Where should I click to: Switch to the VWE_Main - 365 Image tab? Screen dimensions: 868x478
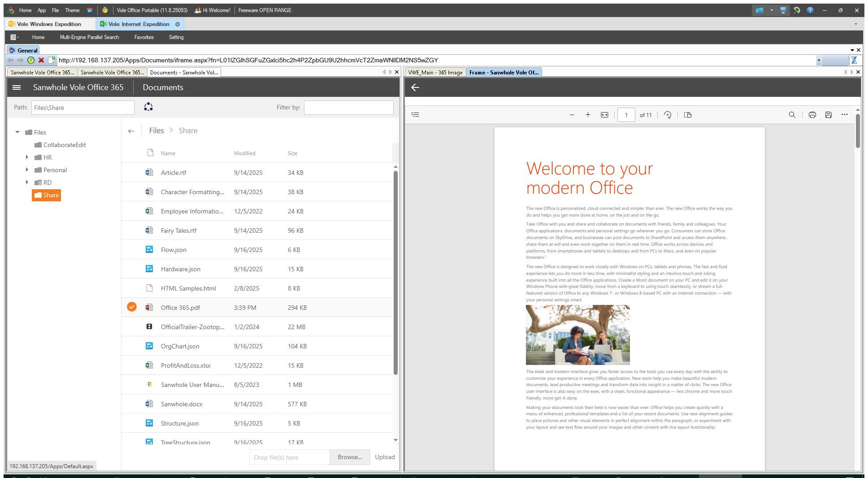pyautogui.click(x=435, y=72)
